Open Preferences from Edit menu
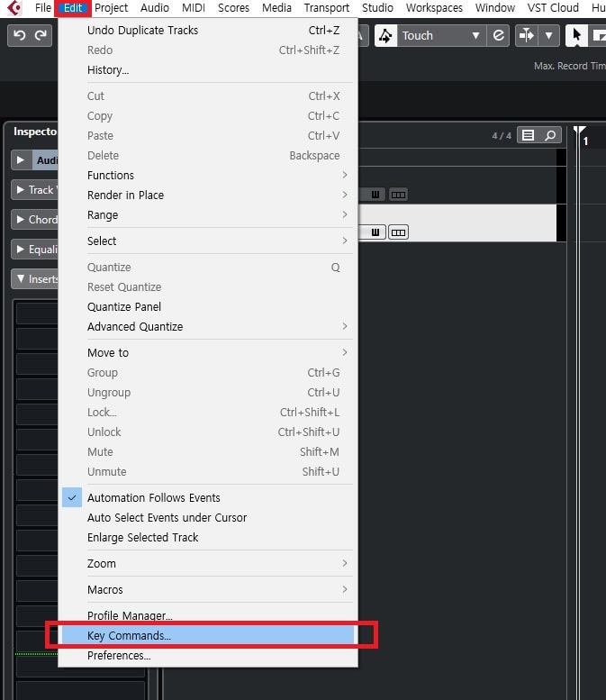606x700 pixels. (x=208, y=655)
